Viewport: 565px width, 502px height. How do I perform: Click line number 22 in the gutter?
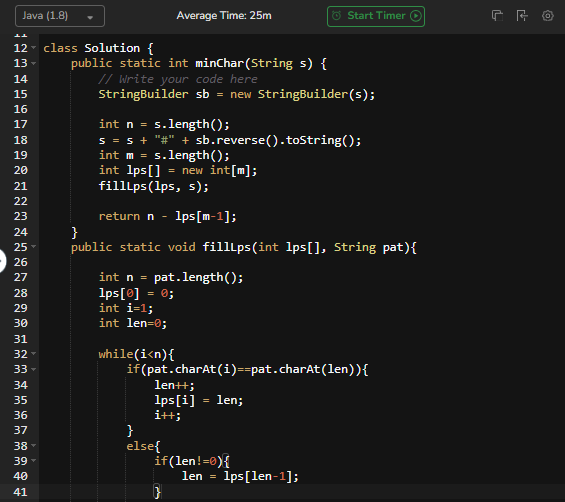tap(21, 201)
